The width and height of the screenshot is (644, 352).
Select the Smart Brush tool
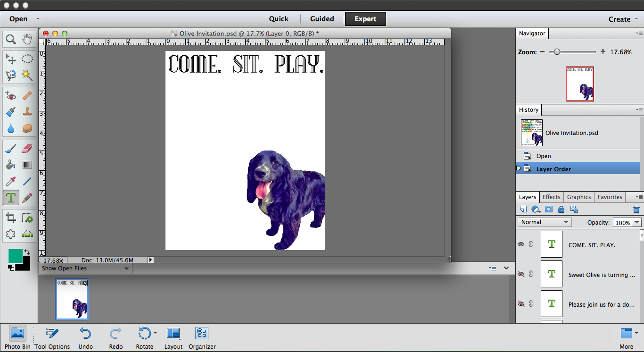point(11,112)
